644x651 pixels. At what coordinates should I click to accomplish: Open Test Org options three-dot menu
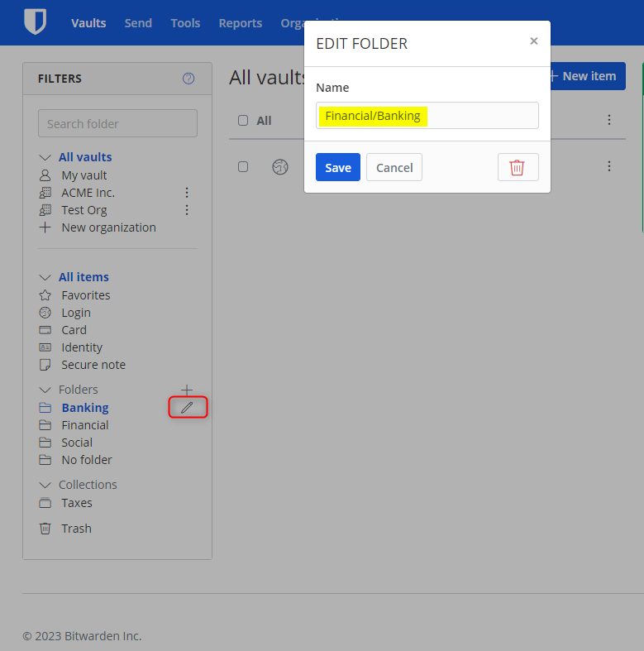(187, 210)
